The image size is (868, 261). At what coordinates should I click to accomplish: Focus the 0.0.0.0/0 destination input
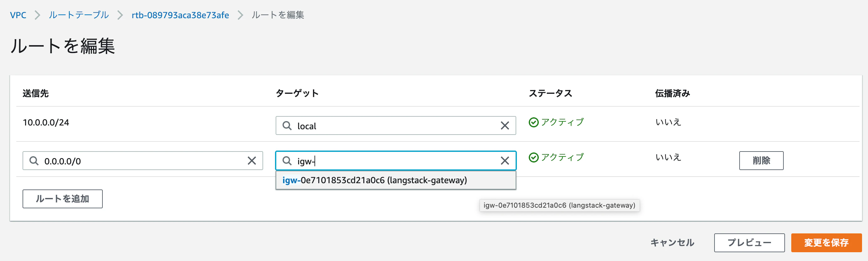143,161
